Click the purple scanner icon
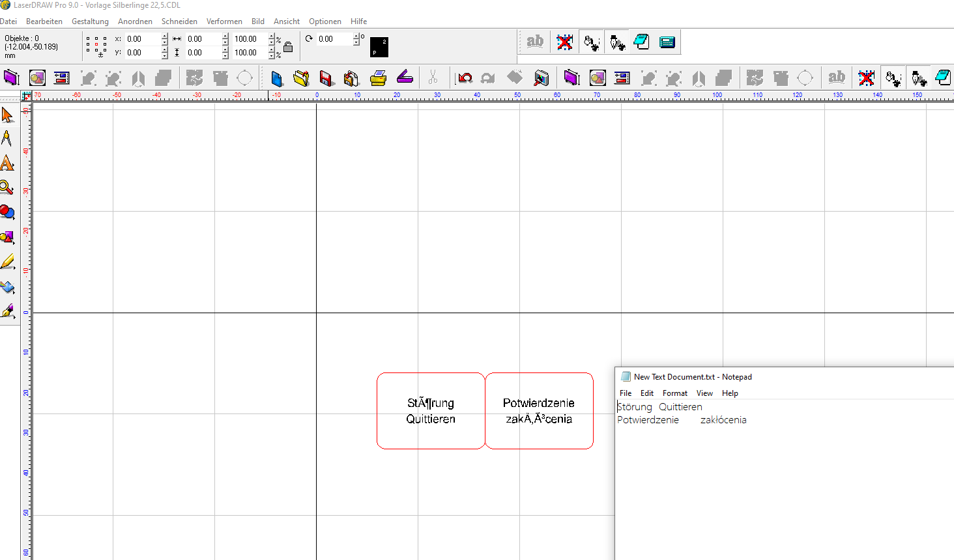Viewport: 954px width, 560px height. coord(405,78)
